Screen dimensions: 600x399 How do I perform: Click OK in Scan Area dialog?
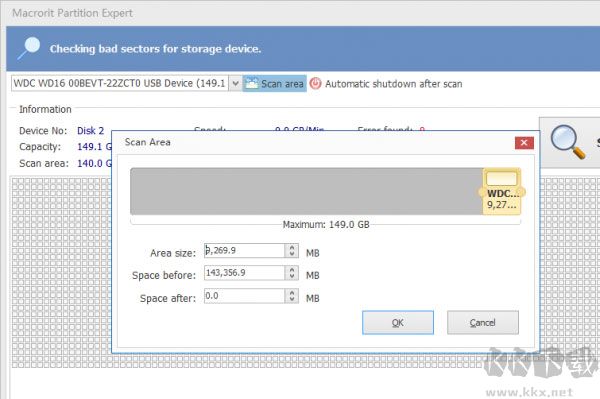pos(398,322)
